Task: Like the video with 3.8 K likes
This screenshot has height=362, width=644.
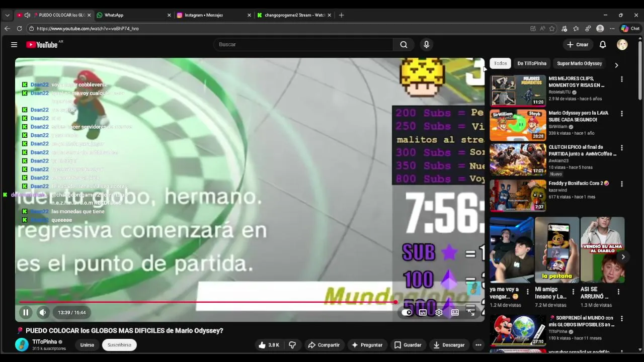Action: point(269,345)
